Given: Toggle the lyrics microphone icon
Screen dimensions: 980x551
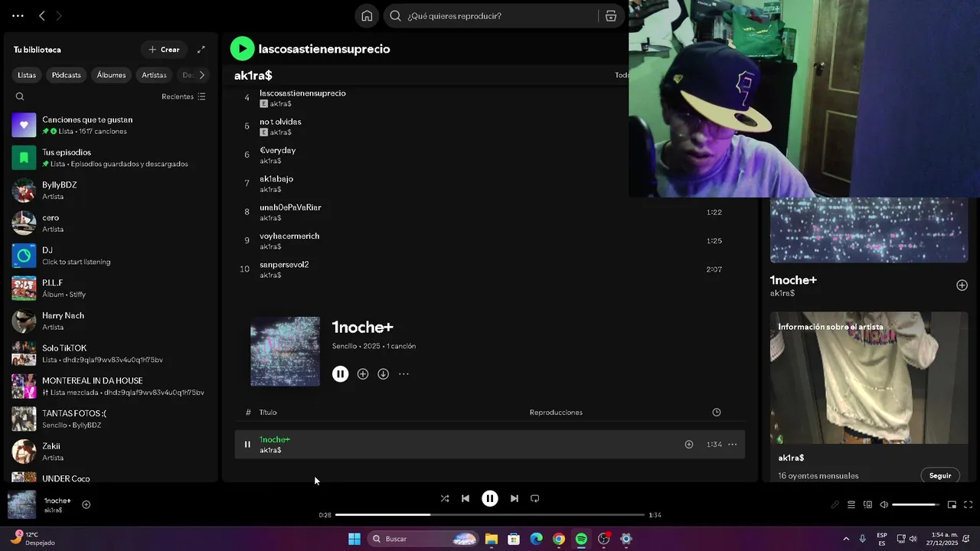Looking at the screenshot, I should pyautogui.click(x=835, y=505).
